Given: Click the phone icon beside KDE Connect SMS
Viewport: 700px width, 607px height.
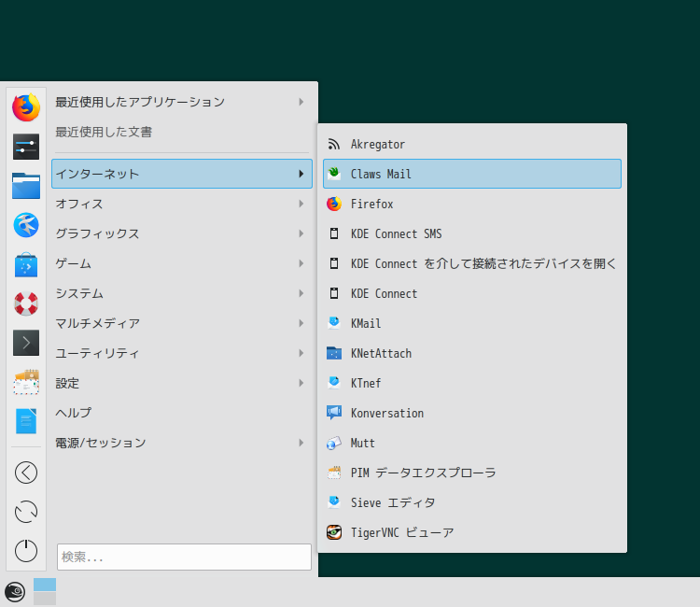Looking at the screenshot, I should 334,233.
